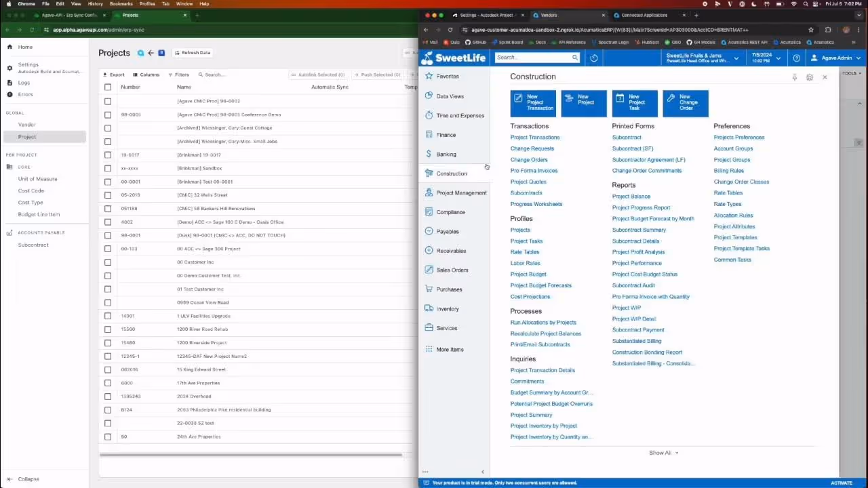
Task: Open business date 7/5/2024 dropdown
Action: pyautogui.click(x=765, y=58)
